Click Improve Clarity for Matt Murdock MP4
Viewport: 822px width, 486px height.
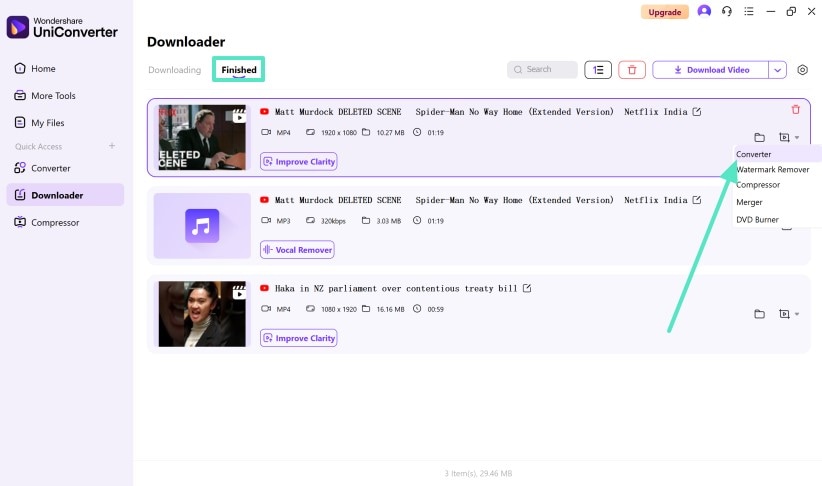(x=298, y=161)
